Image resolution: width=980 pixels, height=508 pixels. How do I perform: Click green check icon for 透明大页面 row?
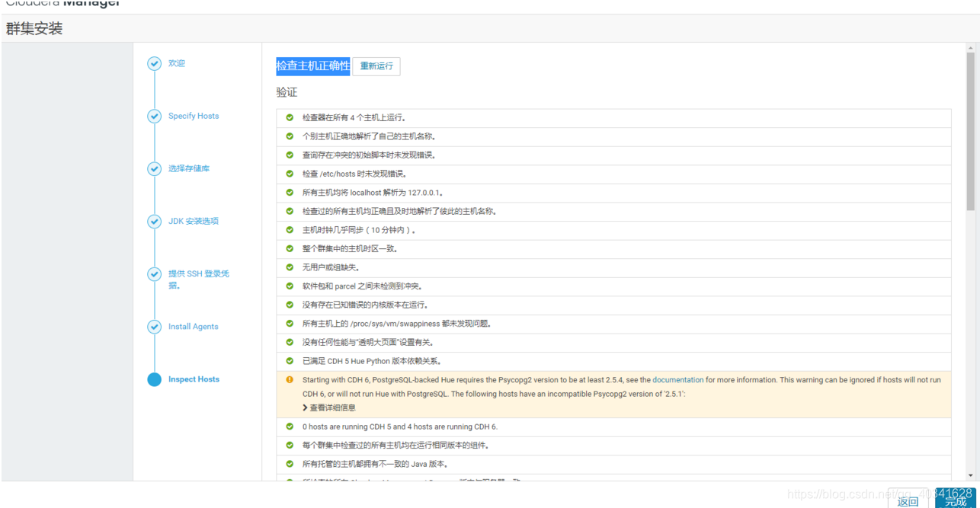coord(290,342)
